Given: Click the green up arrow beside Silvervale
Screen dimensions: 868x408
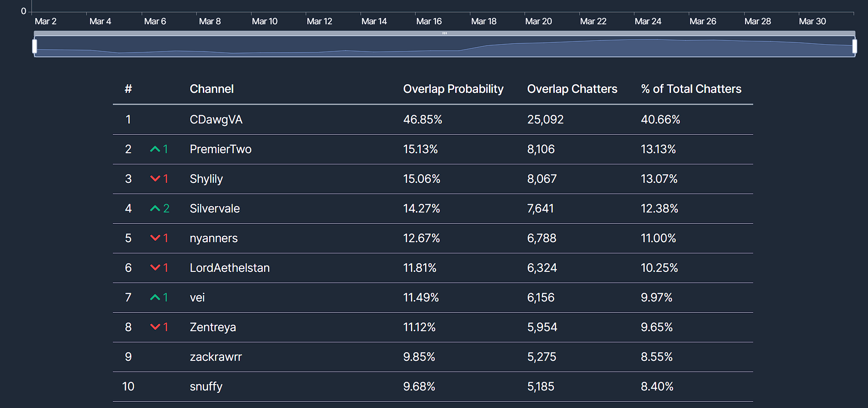Looking at the screenshot, I should coord(155,209).
